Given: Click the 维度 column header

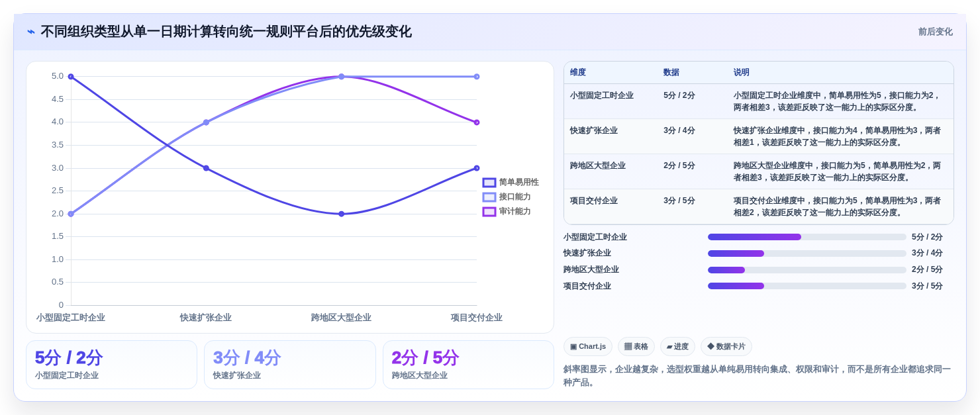Looking at the screenshot, I should [578, 73].
